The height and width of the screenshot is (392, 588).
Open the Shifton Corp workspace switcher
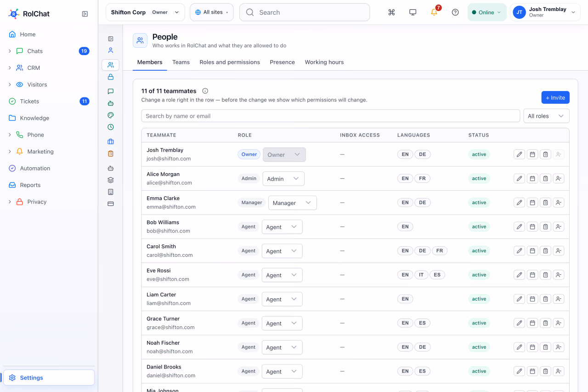click(x=145, y=12)
